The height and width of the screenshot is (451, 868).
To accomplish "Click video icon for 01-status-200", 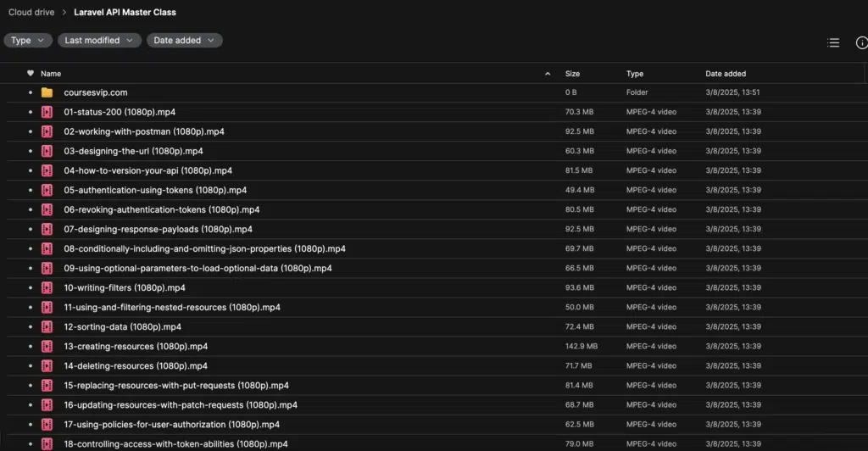I will (x=47, y=112).
